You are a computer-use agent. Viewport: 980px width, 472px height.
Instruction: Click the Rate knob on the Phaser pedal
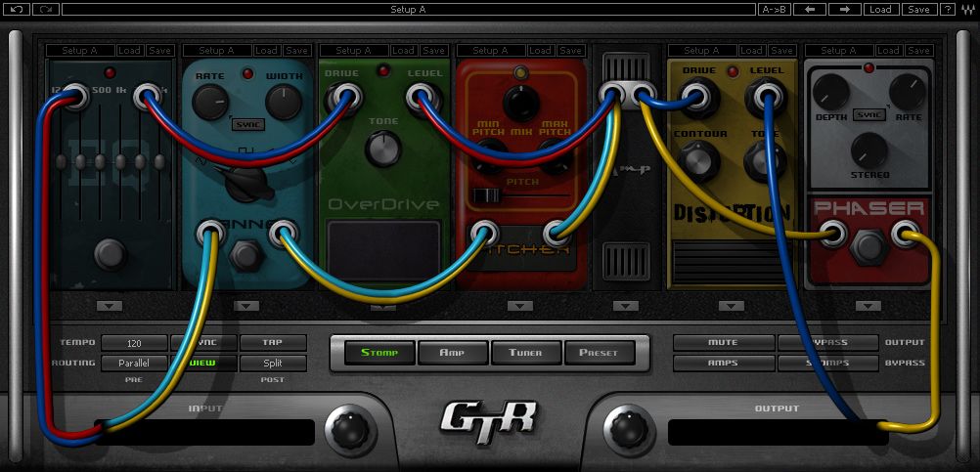[907, 93]
